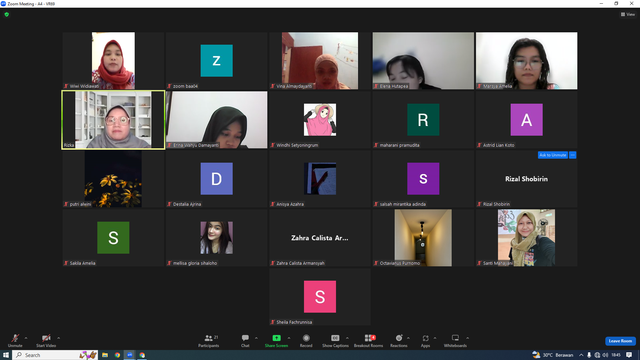
Task: Click salsah mirantika adinda's S avatar
Action: [x=423, y=179]
